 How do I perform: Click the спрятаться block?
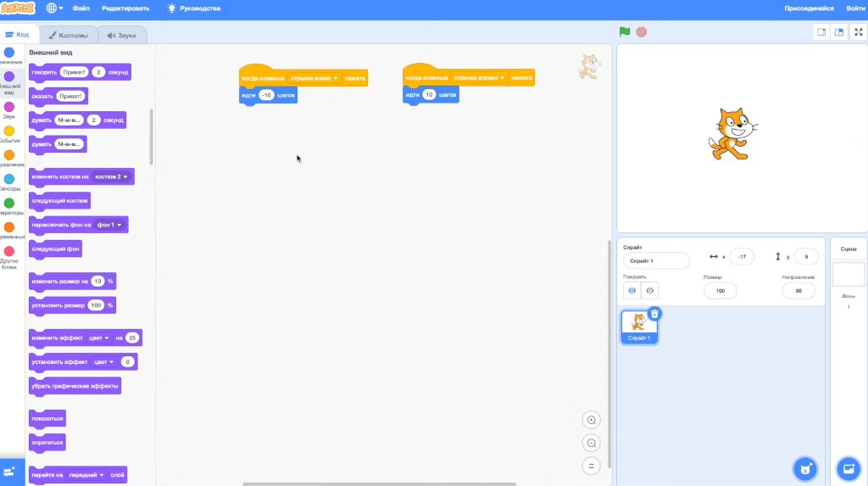pyautogui.click(x=47, y=443)
